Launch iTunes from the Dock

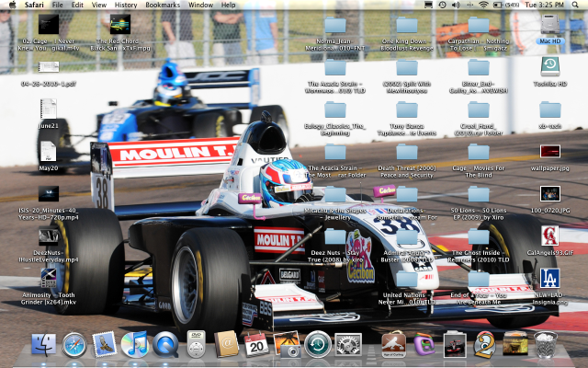tap(135, 344)
